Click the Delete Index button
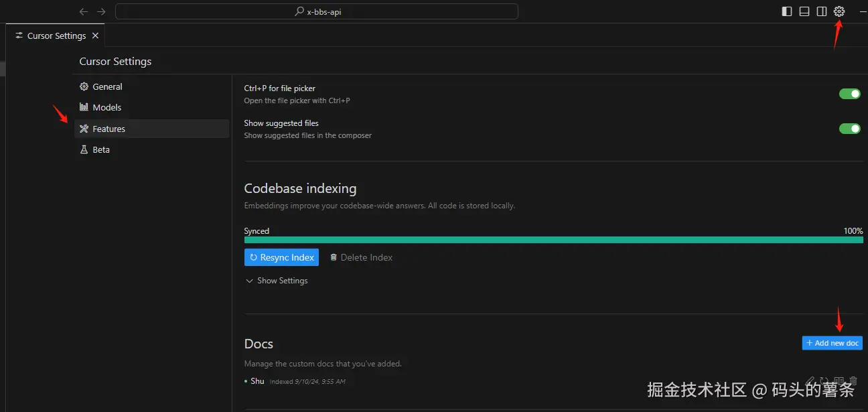 point(361,257)
